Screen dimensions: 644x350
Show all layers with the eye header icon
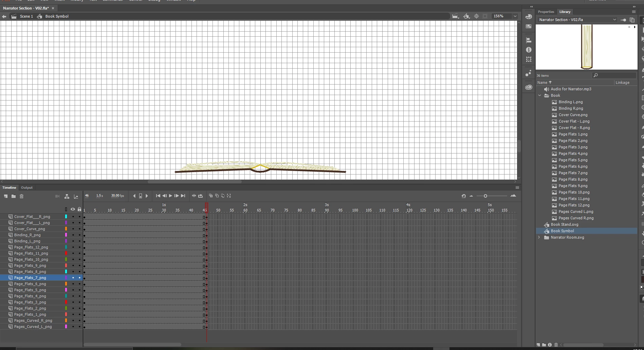coord(73,209)
